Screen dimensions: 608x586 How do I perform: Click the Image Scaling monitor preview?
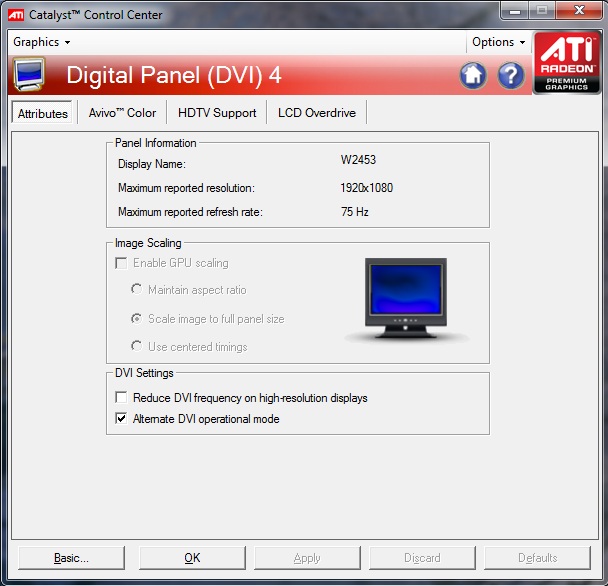[406, 299]
